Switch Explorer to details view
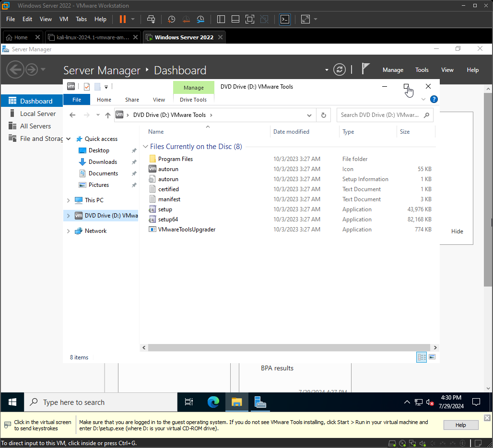Screen dimensions: 493x448 pos(422,357)
